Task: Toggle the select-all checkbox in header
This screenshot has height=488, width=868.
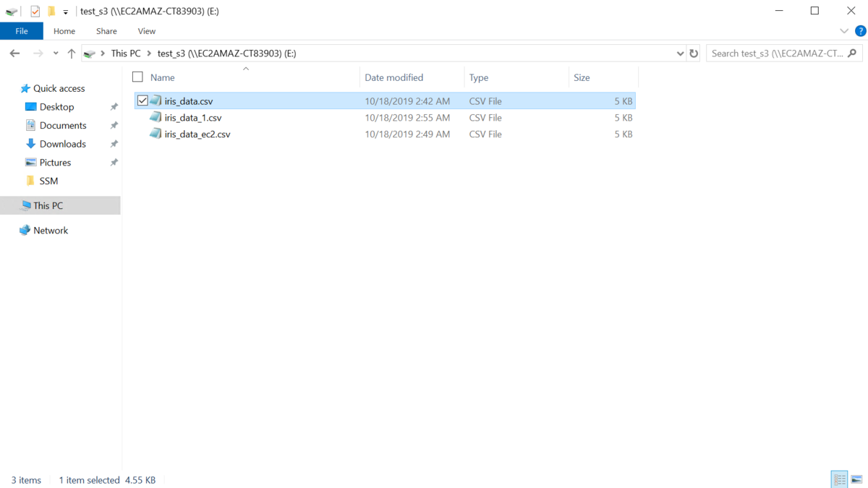Action: tap(137, 77)
